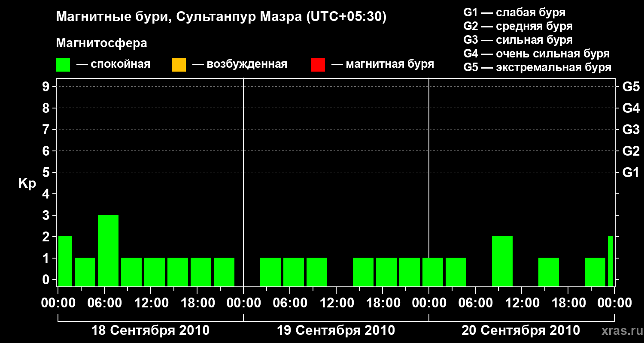This screenshot has height=343, width=644.
Task: Click the green 'спокойная' legend swatch
Action: pos(63,65)
